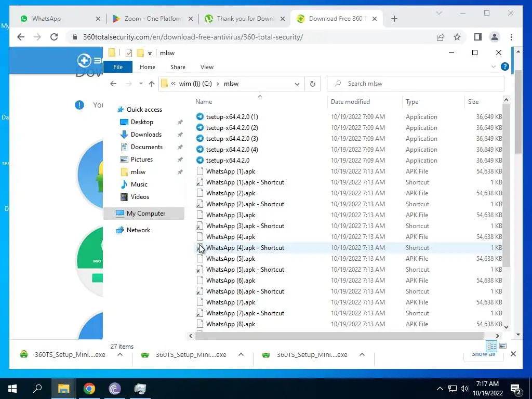Select WhatsApp (7).apk file
Screen dimensions: 532x399
[x=230, y=302]
